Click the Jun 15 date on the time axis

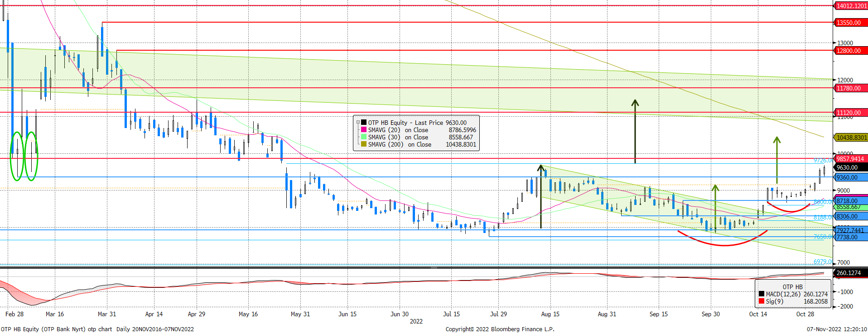[x=347, y=314]
